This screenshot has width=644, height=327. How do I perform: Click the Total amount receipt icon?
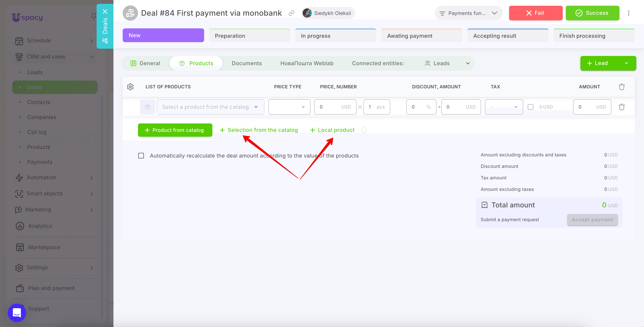tap(485, 205)
